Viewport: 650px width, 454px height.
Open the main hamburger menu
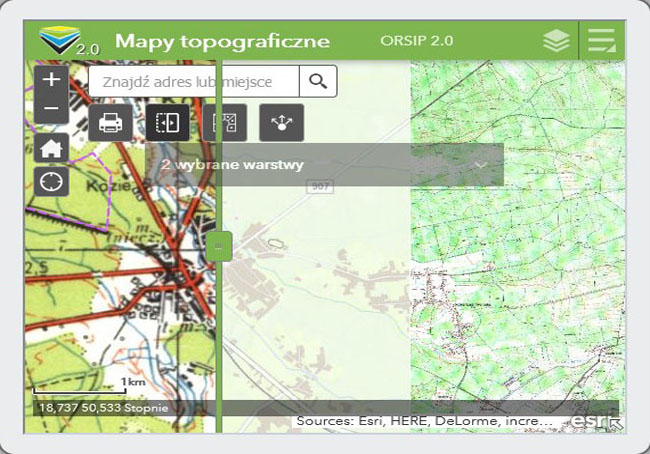coord(602,41)
